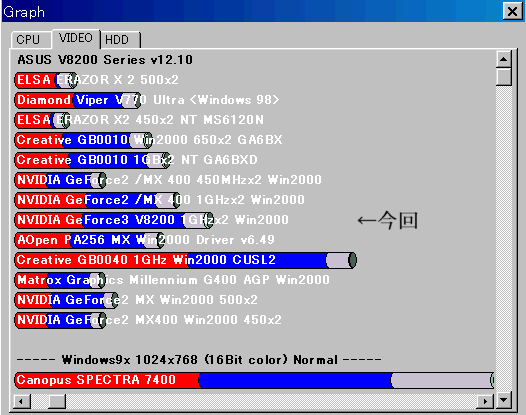The height and width of the screenshot is (415, 526).
Task: Select ELSA ERAZOR X2 450x2 NT MS6120N entry
Action: tap(140, 120)
